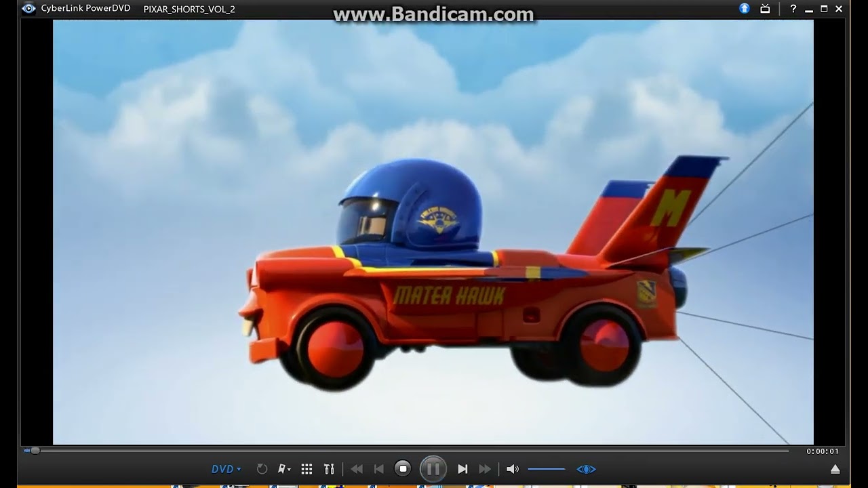
Task: Click the blue upgrade arrow icon
Action: (745, 9)
